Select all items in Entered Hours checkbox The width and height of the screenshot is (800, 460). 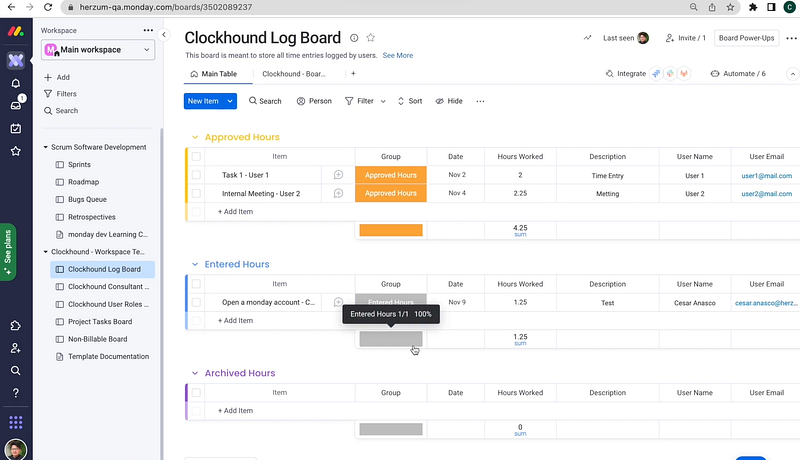(x=196, y=284)
